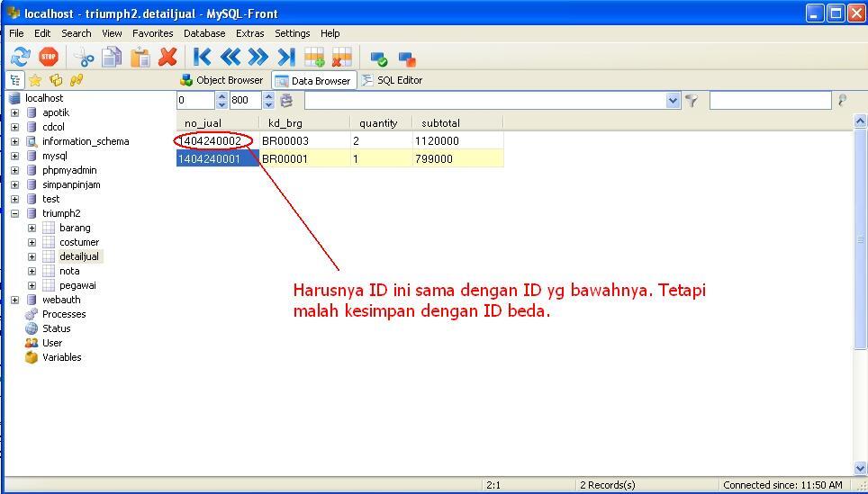The width and height of the screenshot is (868, 494).
Task: Go to next records double arrow
Action: point(258,57)
